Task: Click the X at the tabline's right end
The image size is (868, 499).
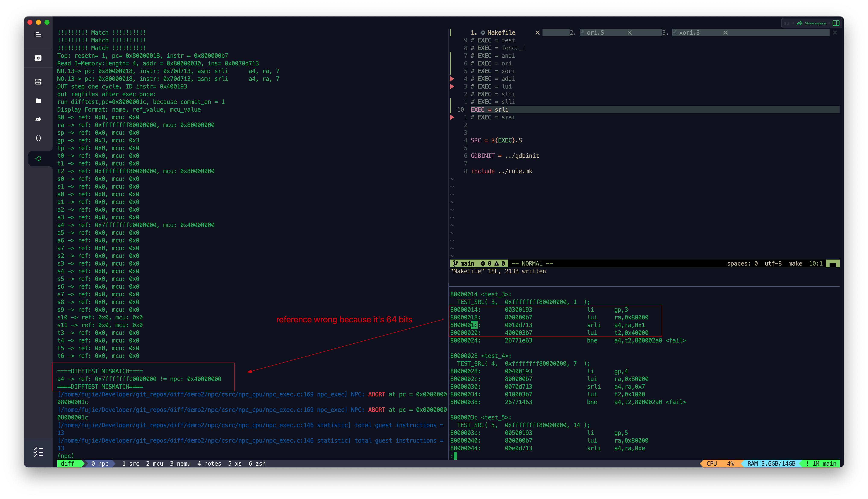Action: (835, 32)
